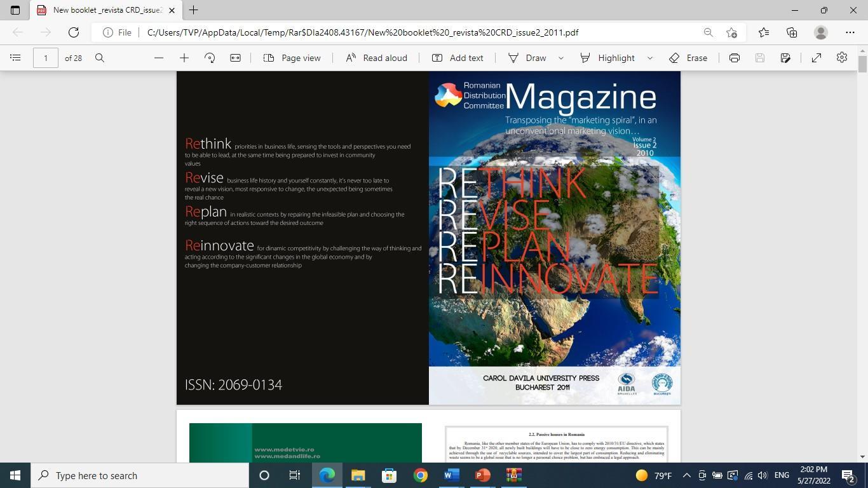Zoom in the PDF with plus button

[184, 58]
